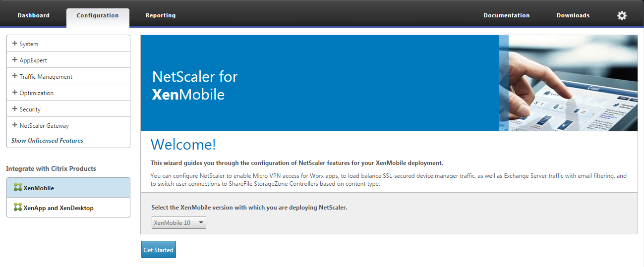Screen dimensions: 644x267
Task: Expand the Traffic Management section
Action: click(x=15, y=76)
